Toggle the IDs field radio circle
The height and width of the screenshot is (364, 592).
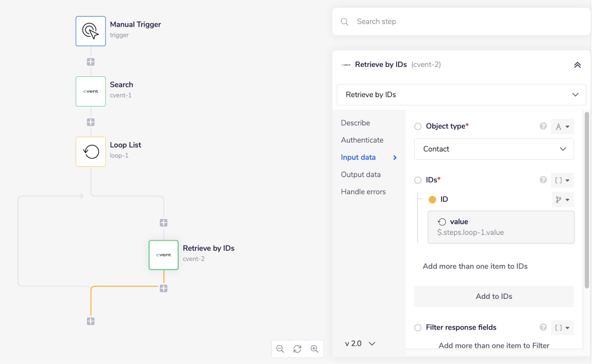[418, 180]
